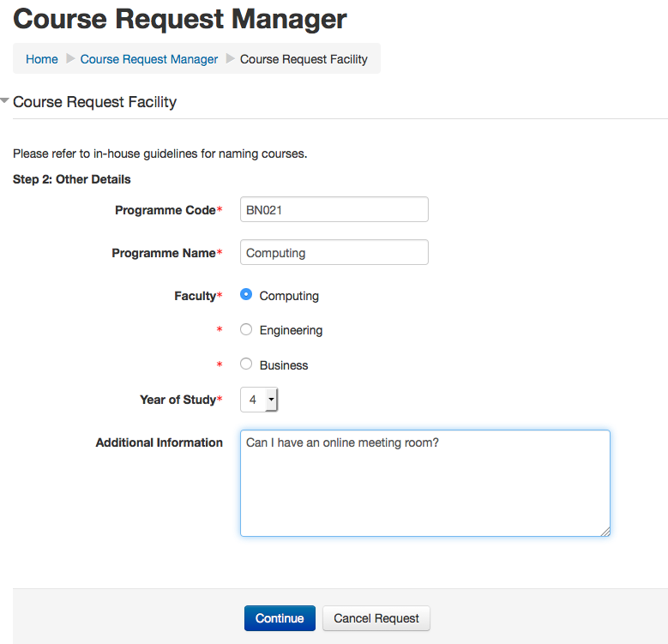Pick the Business faculty radio button
The image size is (668, 644).
point(246,364)
